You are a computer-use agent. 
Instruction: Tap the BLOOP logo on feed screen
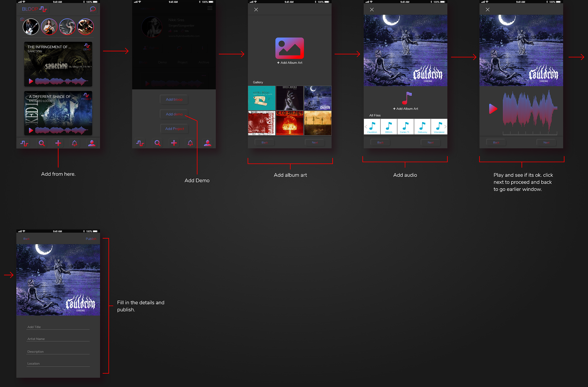34,9
